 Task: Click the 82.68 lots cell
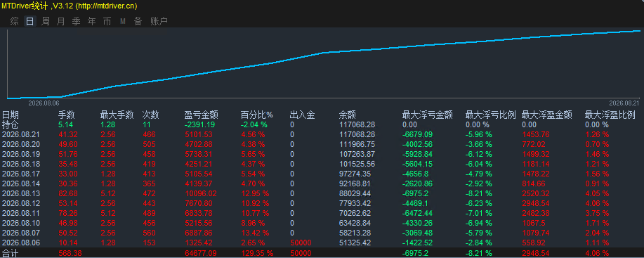click(68, 193)
